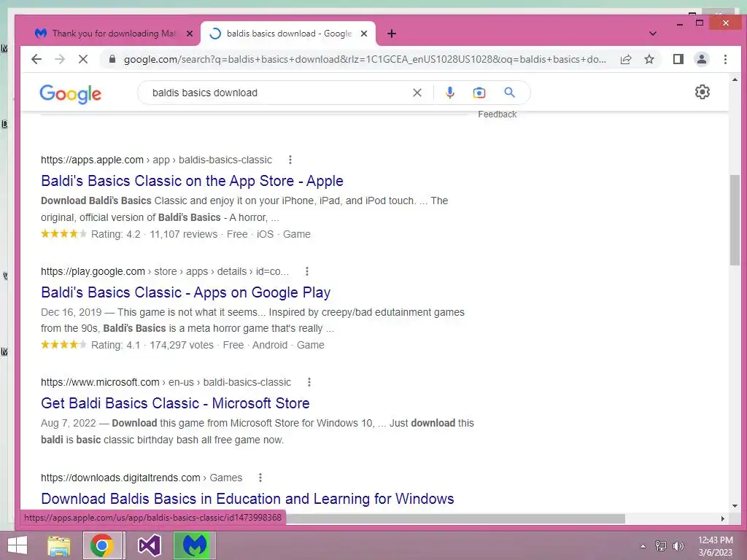
Task: Click the scroll right arrow
Action: pyautogui.click(x=723, y=518)
